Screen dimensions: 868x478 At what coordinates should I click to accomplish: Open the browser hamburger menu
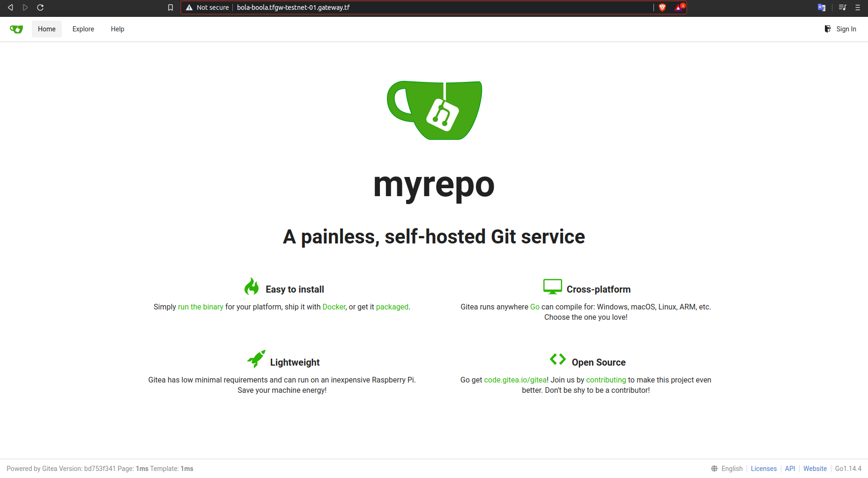(858, 7)
